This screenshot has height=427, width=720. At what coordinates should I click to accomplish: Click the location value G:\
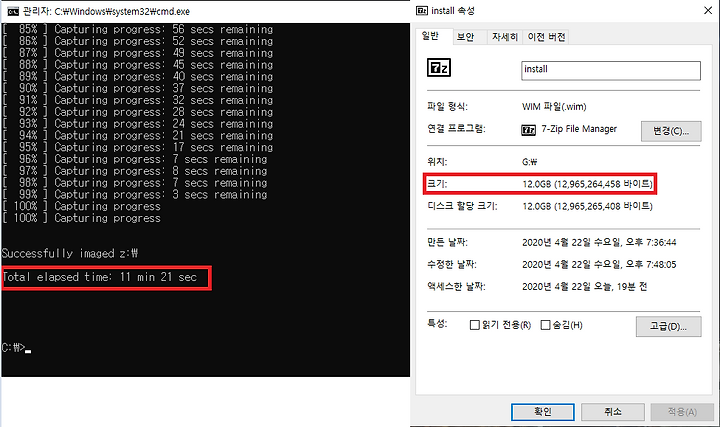(529, 162)
